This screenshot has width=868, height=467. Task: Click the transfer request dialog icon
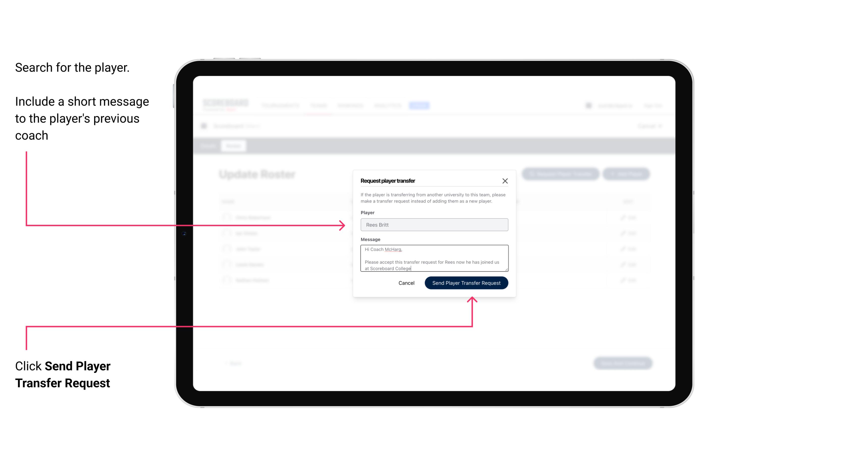(505, 181)
